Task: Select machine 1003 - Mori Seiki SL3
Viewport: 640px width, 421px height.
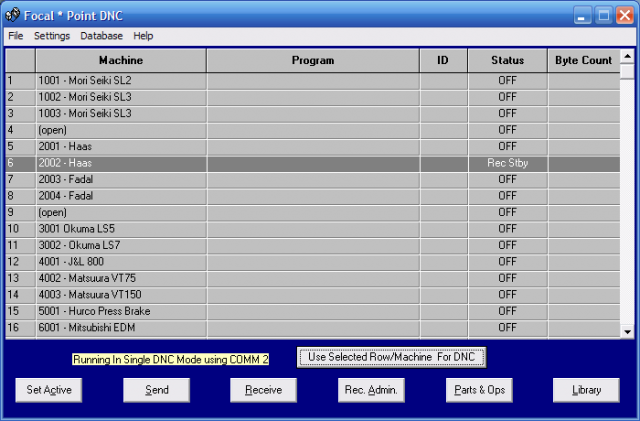Action: 121,114
